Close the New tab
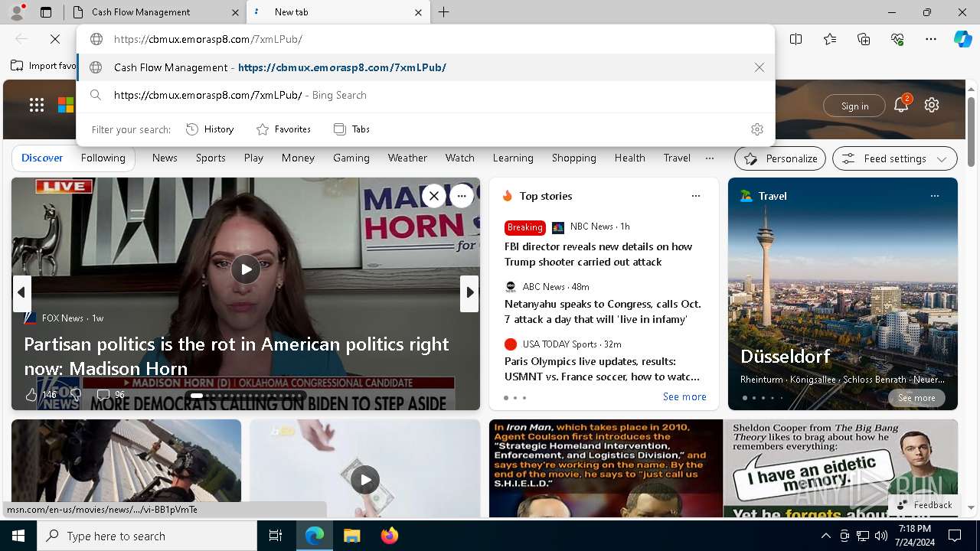Viewport: 980px width, 551px height. coord(418,12)
